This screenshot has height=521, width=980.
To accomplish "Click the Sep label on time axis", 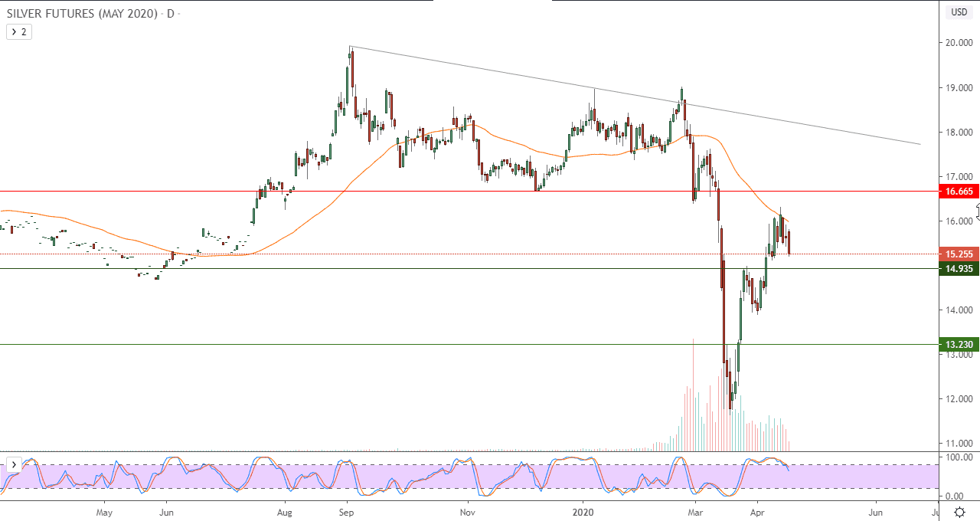I will click(347, 512).
